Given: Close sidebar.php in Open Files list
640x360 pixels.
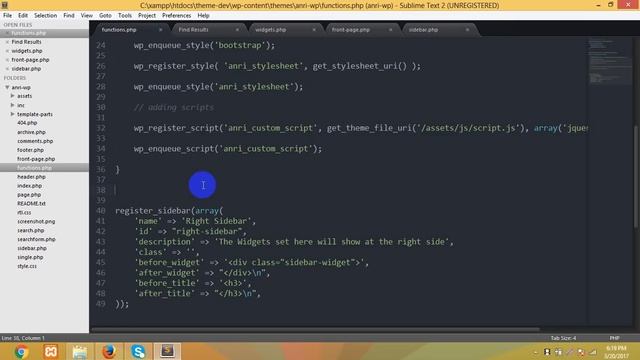Looking at the screenshot, I should pyautogui.click(x=7, y=69).
